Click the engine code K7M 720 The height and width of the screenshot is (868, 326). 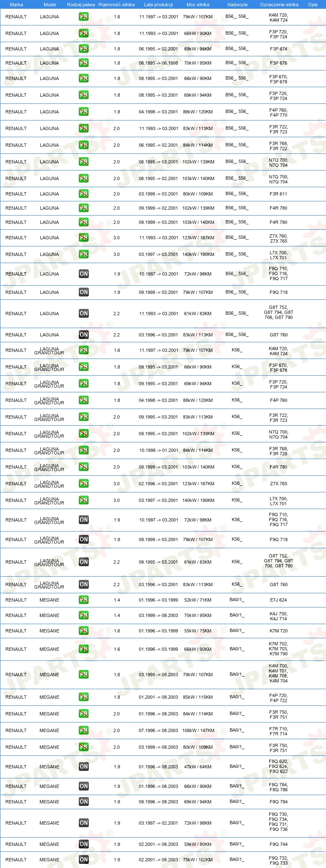click(x=278, y=631)
